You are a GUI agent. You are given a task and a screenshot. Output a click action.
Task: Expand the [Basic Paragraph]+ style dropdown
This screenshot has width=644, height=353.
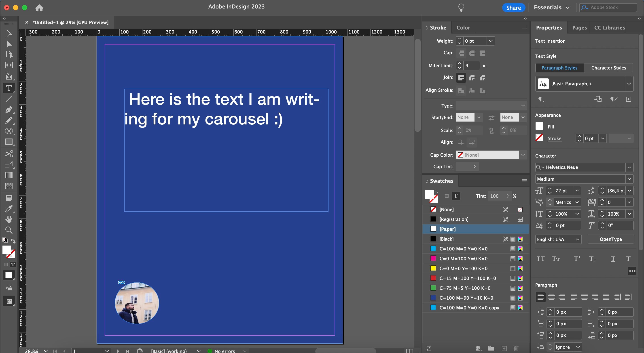[x=629, y=84]
